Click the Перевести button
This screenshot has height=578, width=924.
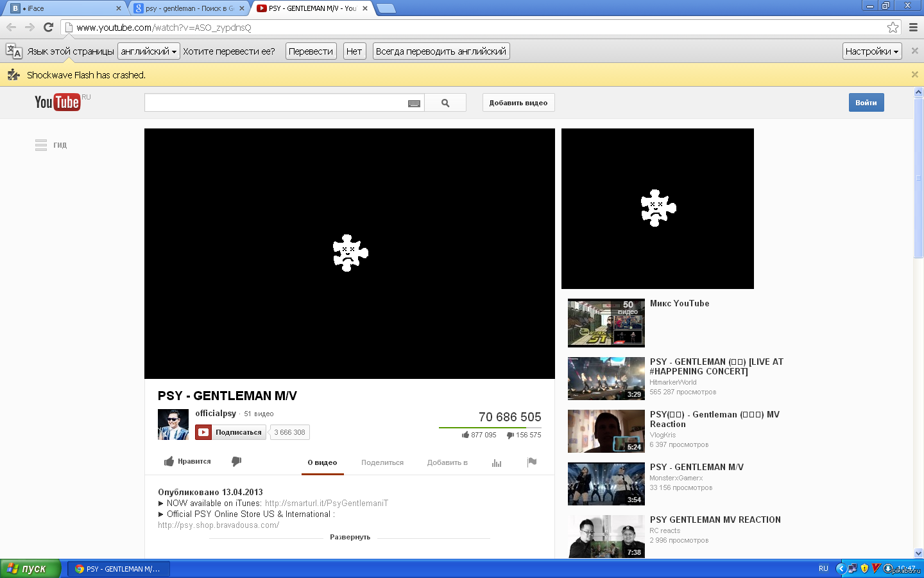click(x=311, y=51)
